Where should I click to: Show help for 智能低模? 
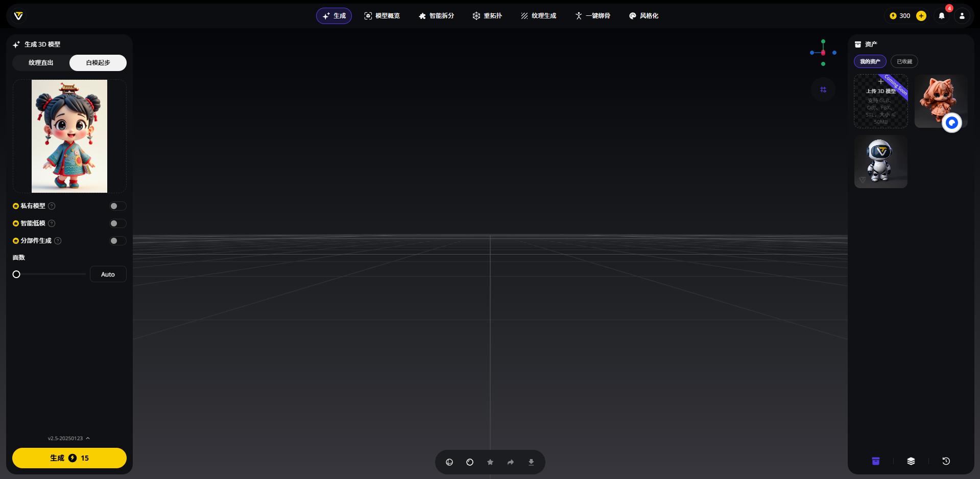(52, 223)
